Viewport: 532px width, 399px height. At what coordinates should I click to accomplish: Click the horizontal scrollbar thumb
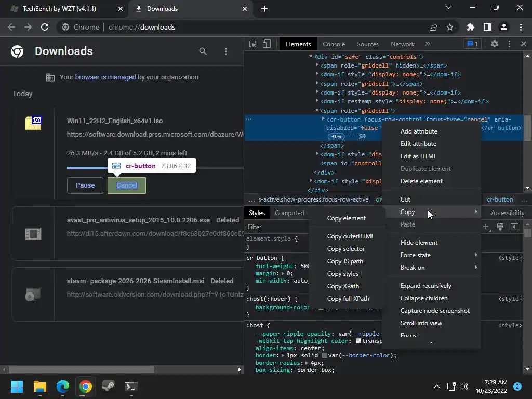(82, 369)
